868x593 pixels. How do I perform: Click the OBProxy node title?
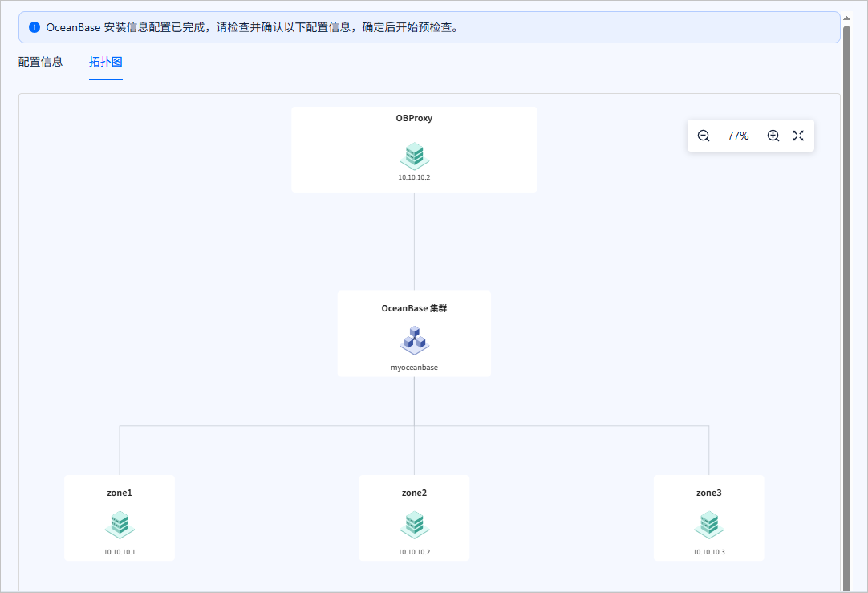coord(414,118)
